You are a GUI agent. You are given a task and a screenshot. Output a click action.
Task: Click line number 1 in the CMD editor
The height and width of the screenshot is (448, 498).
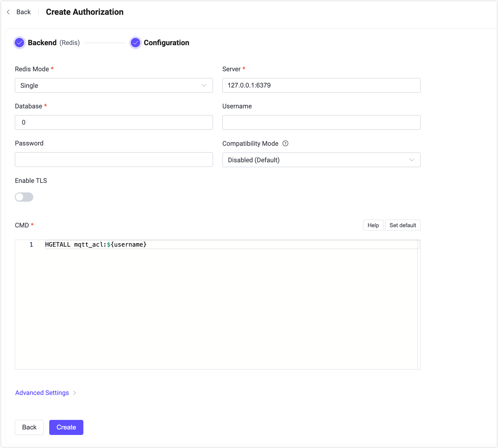(x=31, y=245)
